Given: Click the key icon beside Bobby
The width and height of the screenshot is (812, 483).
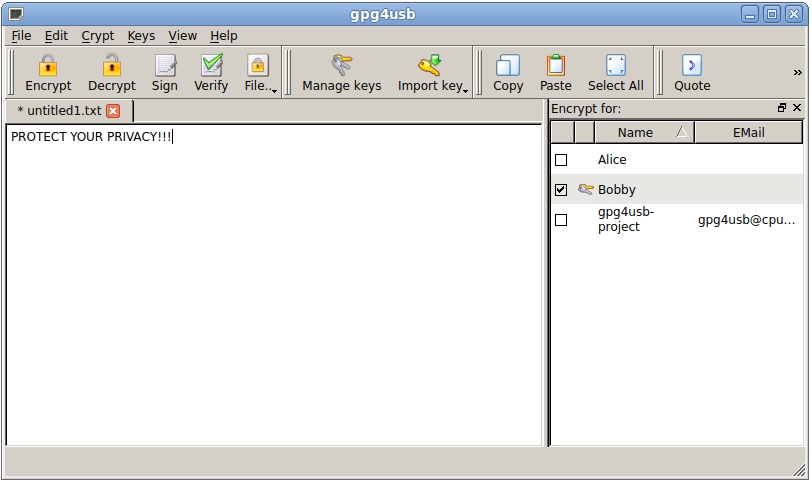Looking at the screenshot, I should pos(585,189).
